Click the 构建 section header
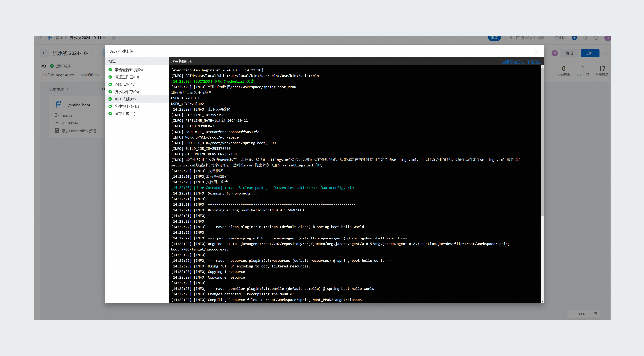Viewport: 644px width, 356px height. [137, 61]
